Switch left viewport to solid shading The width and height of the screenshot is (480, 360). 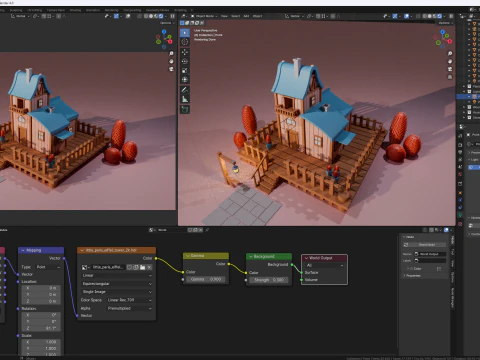click(151, 16)
